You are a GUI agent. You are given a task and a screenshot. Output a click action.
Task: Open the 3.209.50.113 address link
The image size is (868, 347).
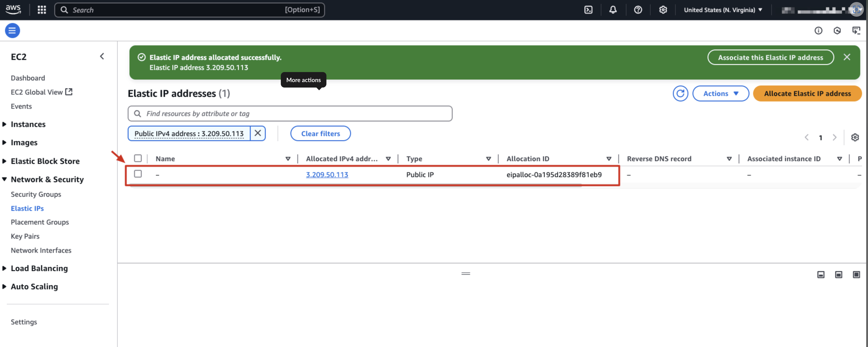point(327,174)
